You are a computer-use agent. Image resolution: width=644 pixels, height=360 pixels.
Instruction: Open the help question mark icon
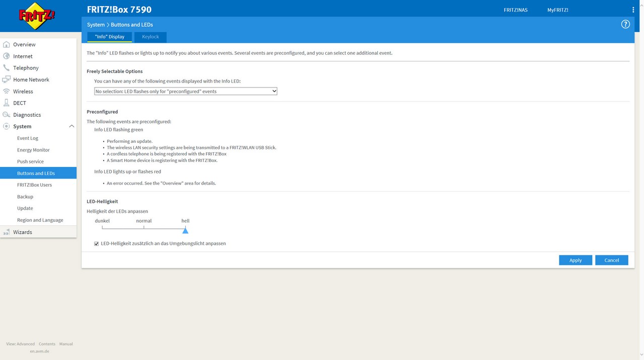[x=625, y=24]
